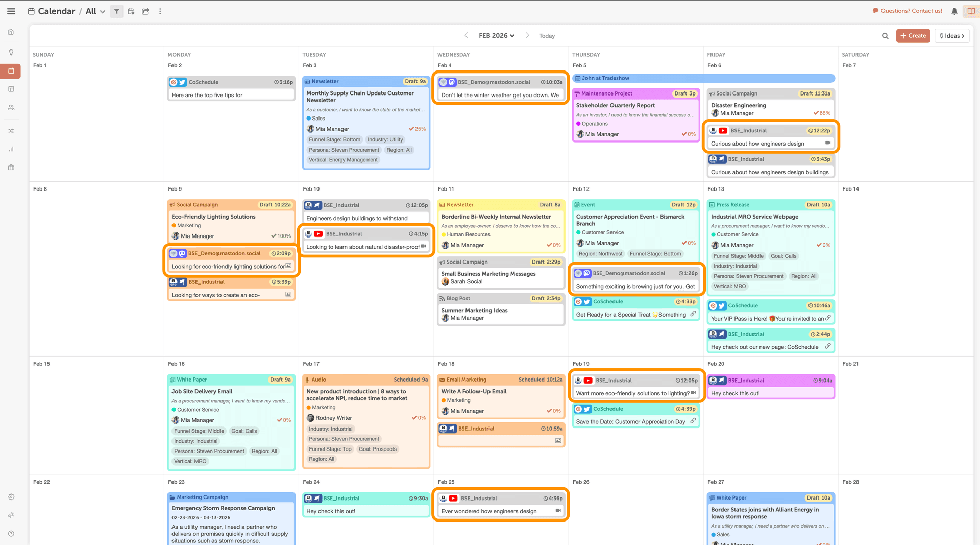Open the Search magnifier near Create button
This screenshot has height=545, width=980.
(x=885, y=36)
